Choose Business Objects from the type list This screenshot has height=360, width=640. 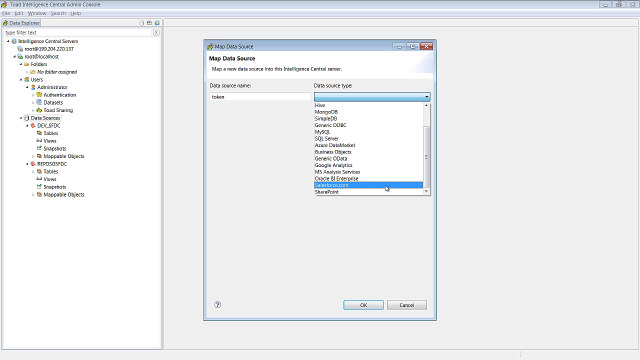[368, 152]
